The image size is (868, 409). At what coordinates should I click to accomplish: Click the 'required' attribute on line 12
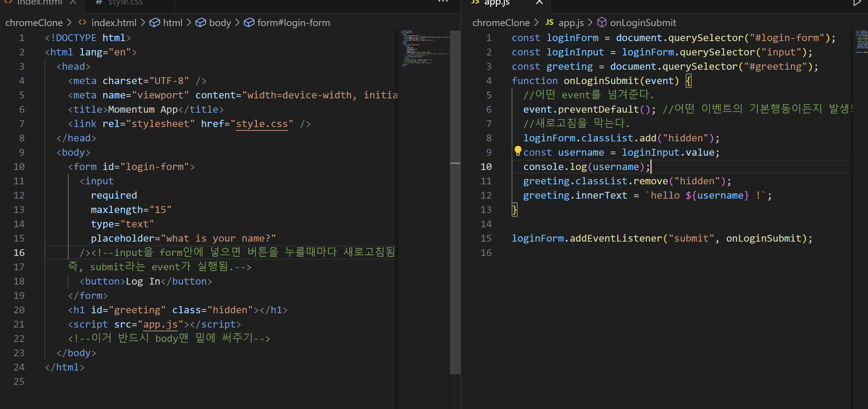click(x=114, y=195)
